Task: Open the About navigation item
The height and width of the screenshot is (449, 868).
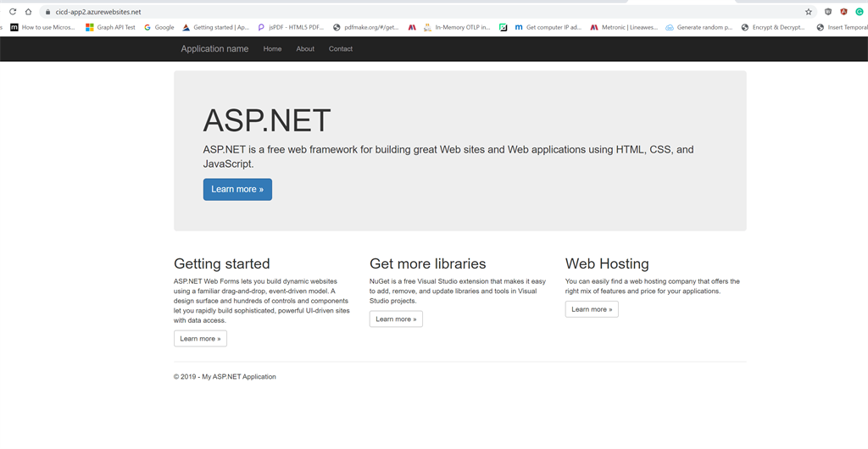Action: pos(305,48)
